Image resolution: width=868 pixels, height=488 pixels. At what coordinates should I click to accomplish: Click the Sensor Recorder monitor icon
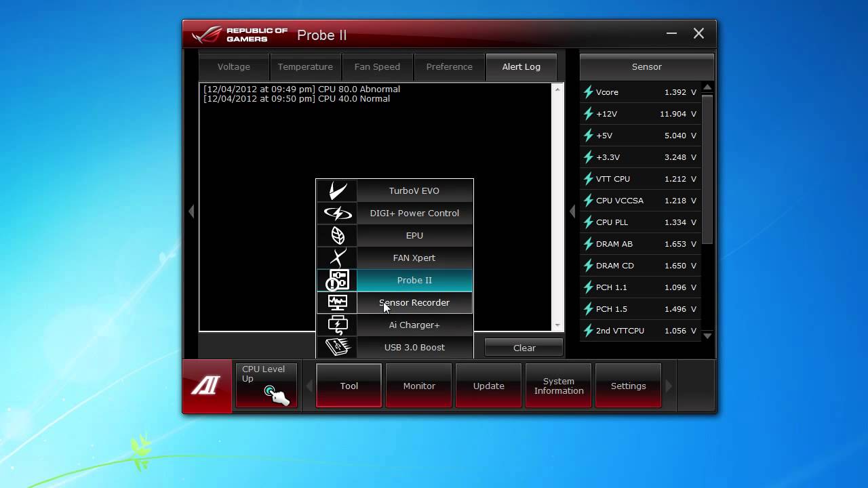pos(337,303)
